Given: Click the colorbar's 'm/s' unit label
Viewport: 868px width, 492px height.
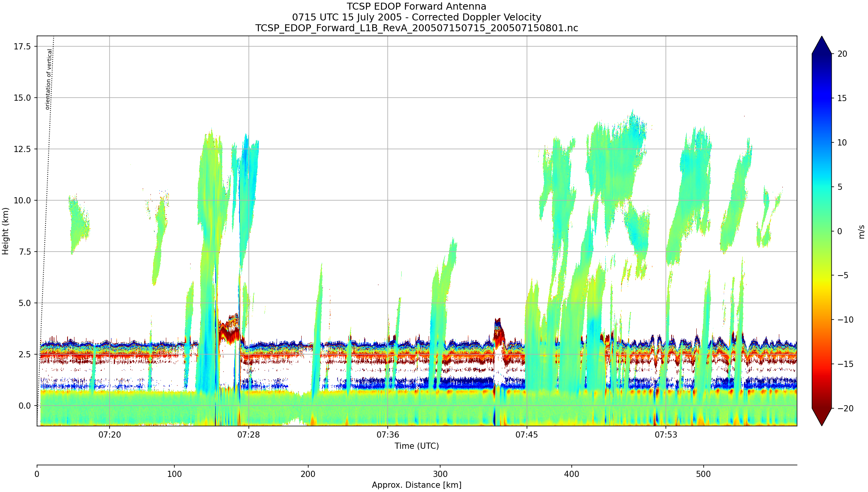Looking at the screenshot, I should 861,232.
